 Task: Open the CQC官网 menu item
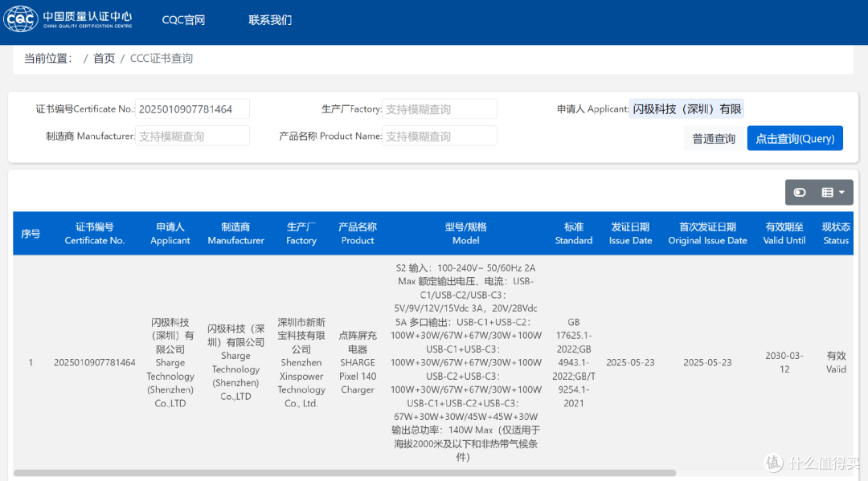pyautogui.click(x=183, y=20)
